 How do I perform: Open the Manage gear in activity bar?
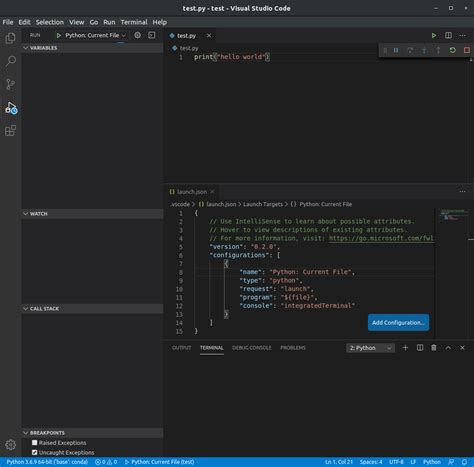pyautogui.click(x=11, y=444)
